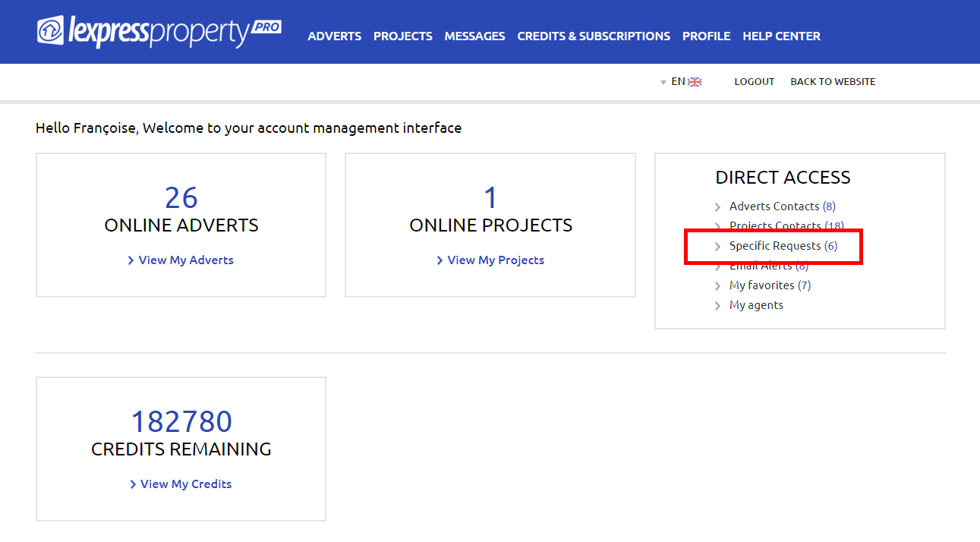The width and height of the screenshot is (980, 542).
Task: Click the LOGOUT link
Action: (x=755, y=81)
